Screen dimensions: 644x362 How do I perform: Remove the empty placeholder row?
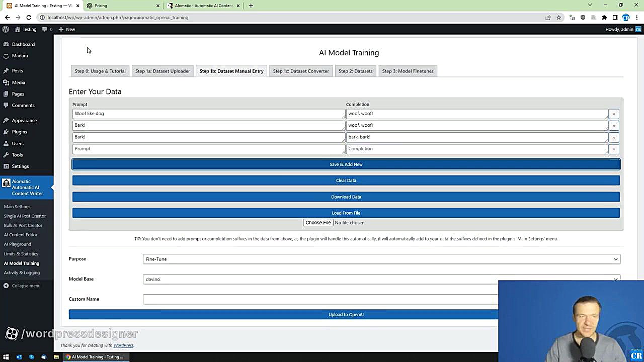(614, 149)
